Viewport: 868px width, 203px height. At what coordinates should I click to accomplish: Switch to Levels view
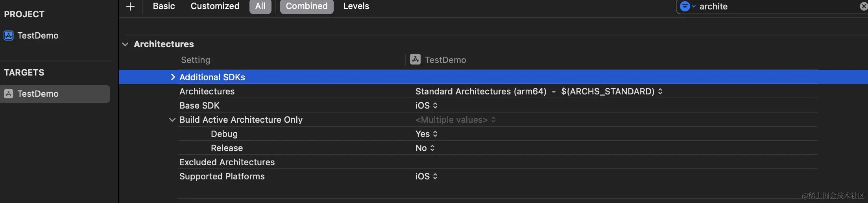(356, 6)
